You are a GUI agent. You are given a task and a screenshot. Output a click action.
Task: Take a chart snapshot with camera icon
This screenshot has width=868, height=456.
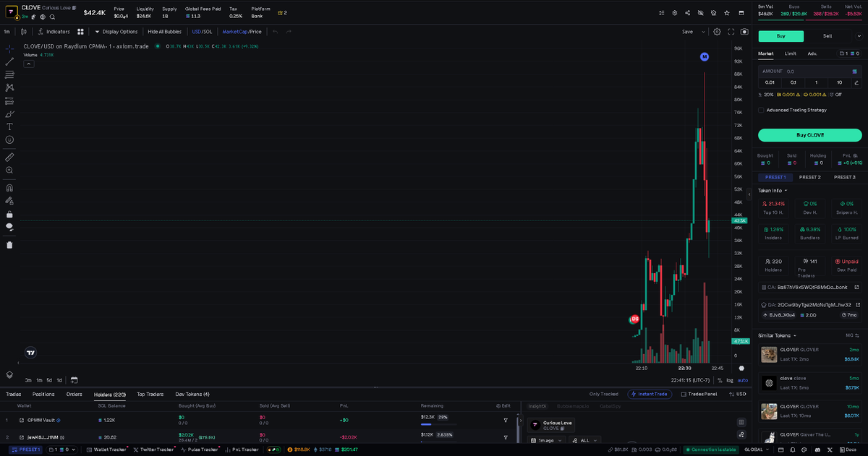pos(744,32)
